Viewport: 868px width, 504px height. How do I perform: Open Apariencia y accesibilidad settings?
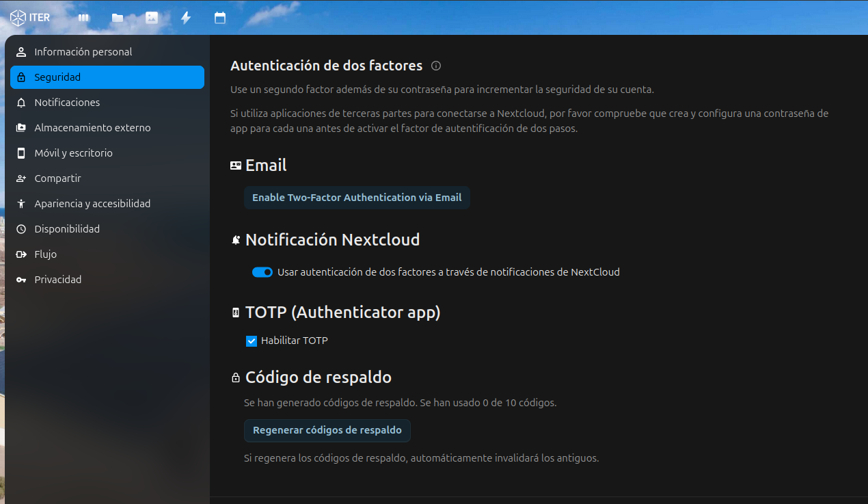(x=92, y=204)
